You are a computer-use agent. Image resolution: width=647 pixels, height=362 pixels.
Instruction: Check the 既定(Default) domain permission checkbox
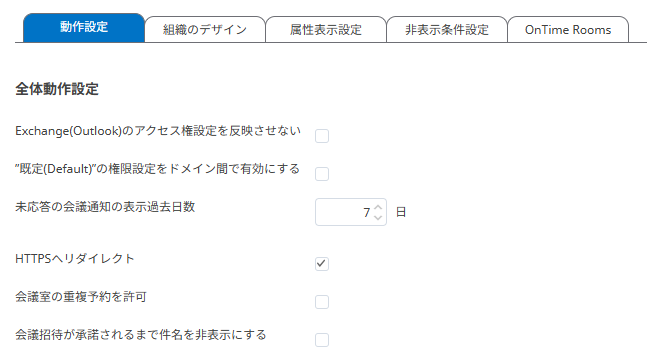322,174
